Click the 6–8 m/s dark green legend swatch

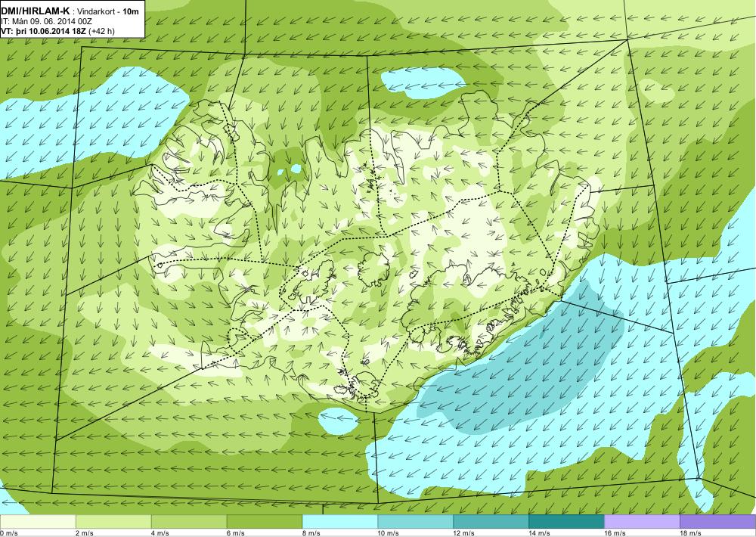tap(265, 522)
